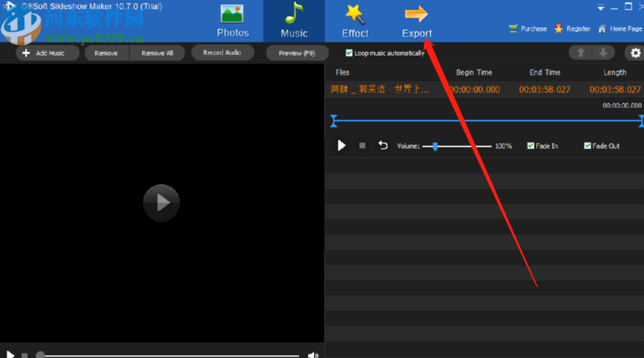Click the Remove button
The width and height of the screenshot is (644, 358).
pos(106,53)
